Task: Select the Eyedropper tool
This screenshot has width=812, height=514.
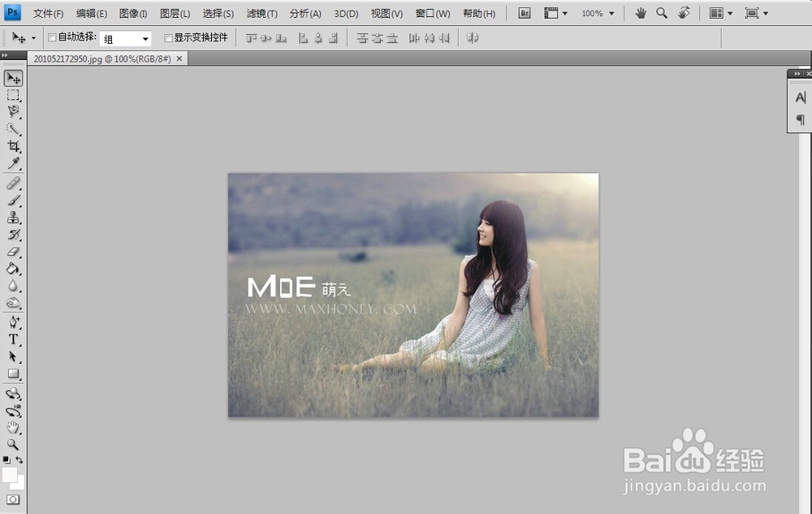Action: point(14,163)
